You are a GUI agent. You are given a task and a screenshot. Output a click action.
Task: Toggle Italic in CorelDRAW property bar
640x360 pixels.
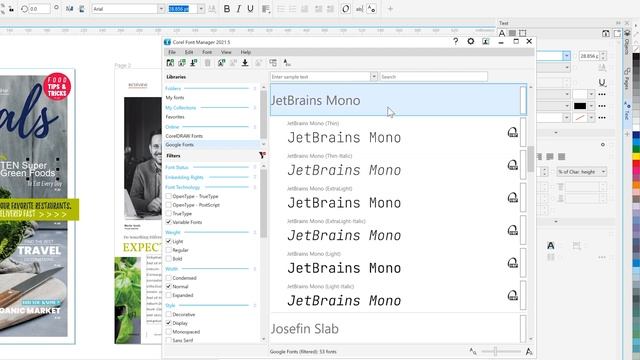coord(238,9)
